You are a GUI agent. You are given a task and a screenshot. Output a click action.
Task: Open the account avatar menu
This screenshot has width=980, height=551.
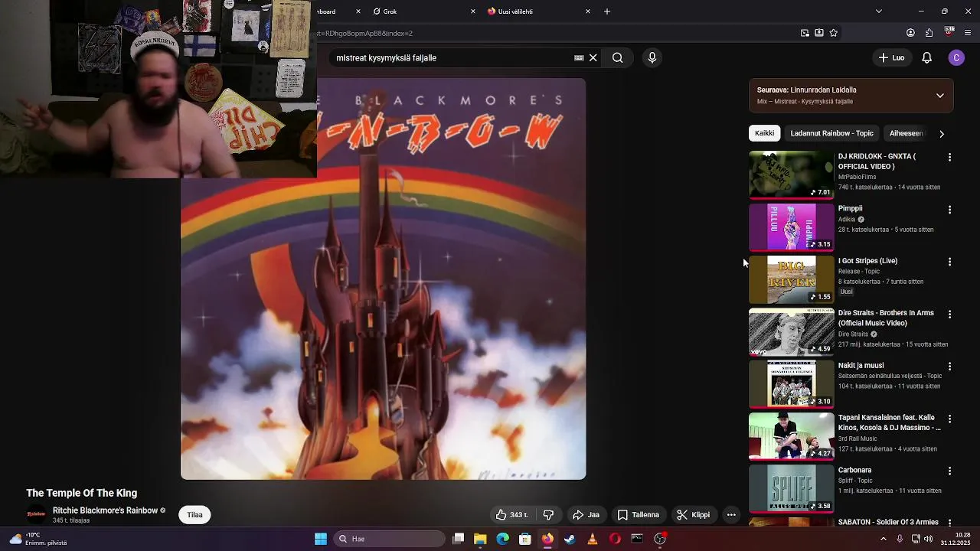956,57
